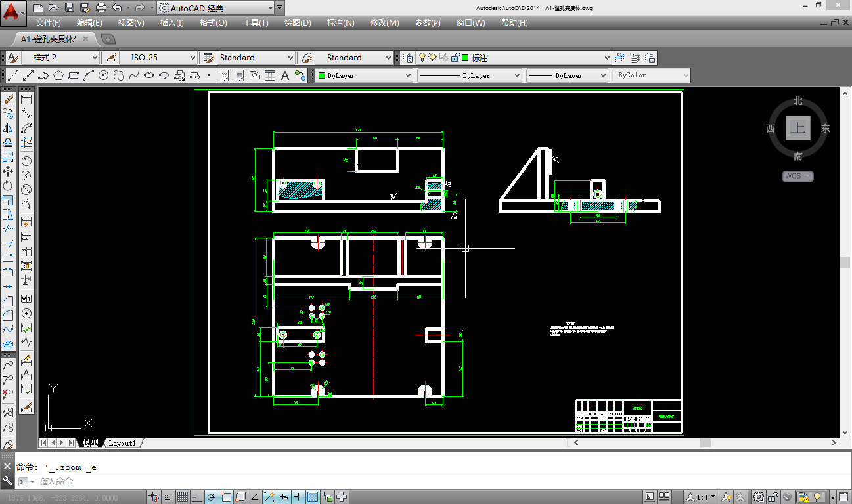
Task: Select the Table tool
Action: tap(270, 75)
